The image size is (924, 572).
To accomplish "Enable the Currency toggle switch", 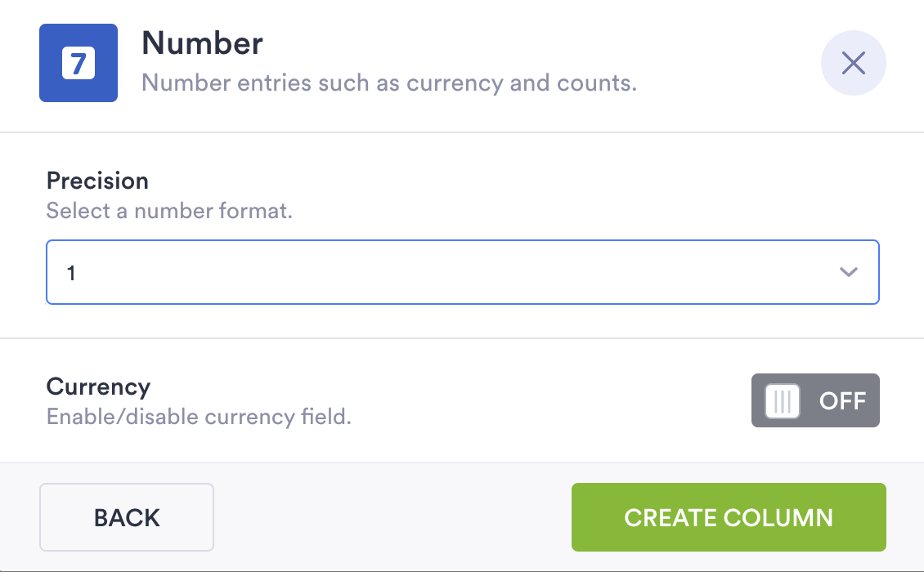I will click(814, 400).
